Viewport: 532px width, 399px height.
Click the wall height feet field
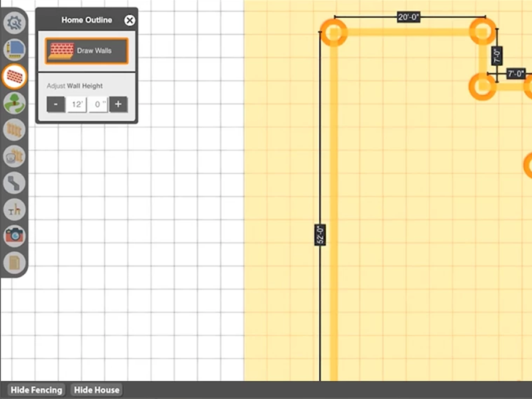point(76,105)
